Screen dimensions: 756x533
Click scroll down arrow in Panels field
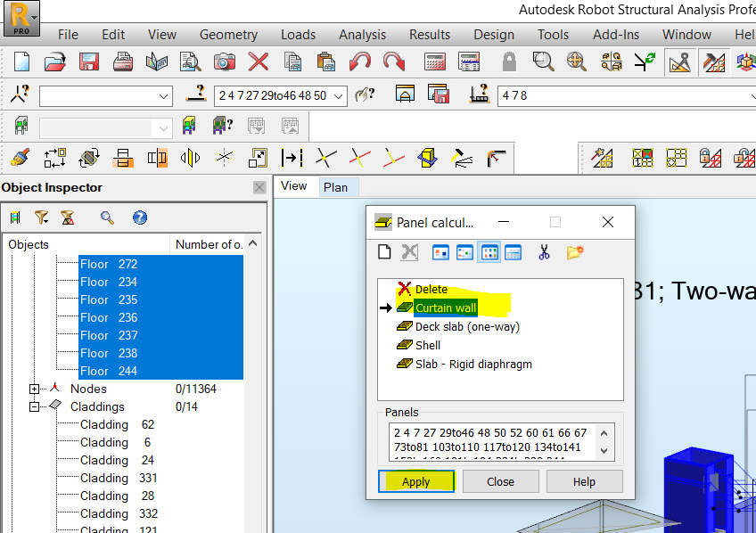click(604, 451)
